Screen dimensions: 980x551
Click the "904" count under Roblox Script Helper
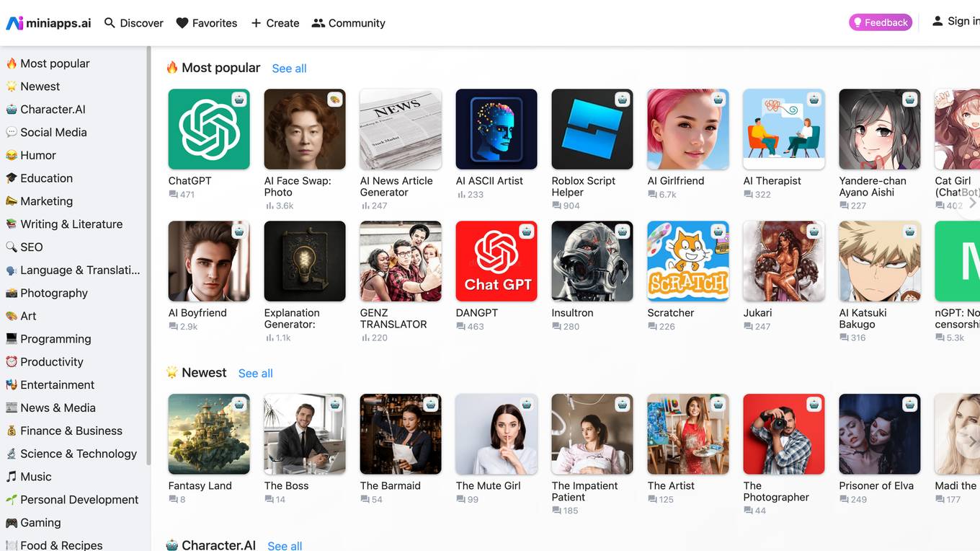[571, 206]
